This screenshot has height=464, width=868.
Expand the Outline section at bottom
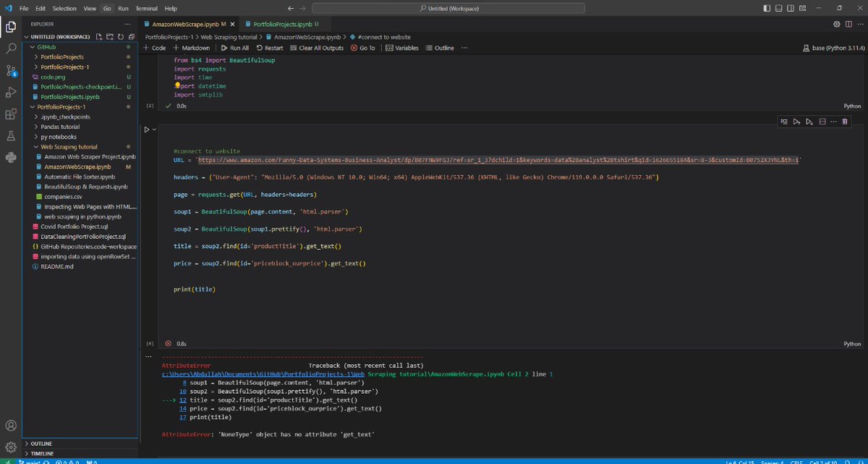pyautogui.click(x=40, y=444)
